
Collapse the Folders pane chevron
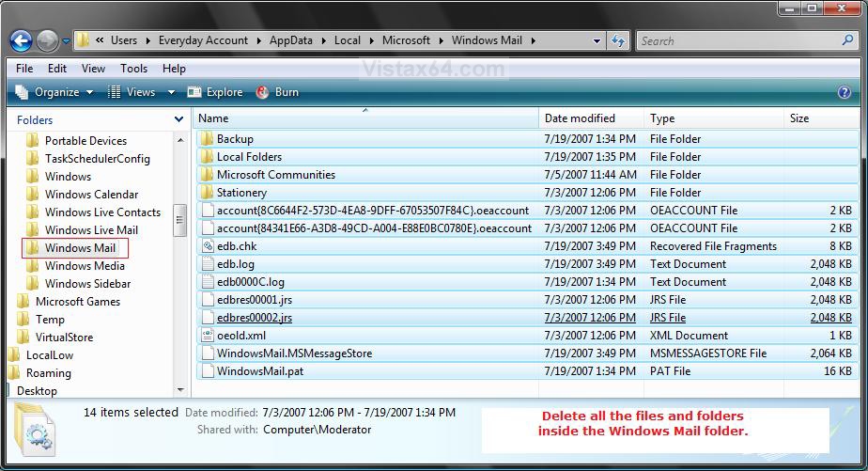click(x=178, y=119)
